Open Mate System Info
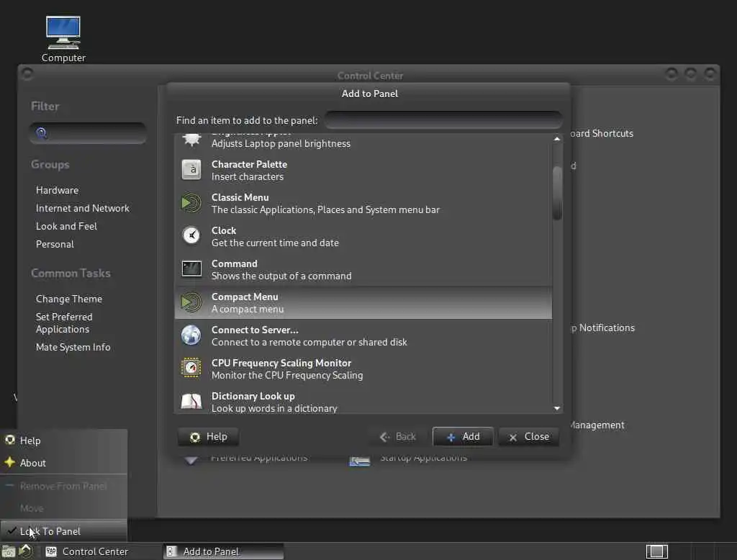This screenshot has width=737, height=560. click(73, 347)
